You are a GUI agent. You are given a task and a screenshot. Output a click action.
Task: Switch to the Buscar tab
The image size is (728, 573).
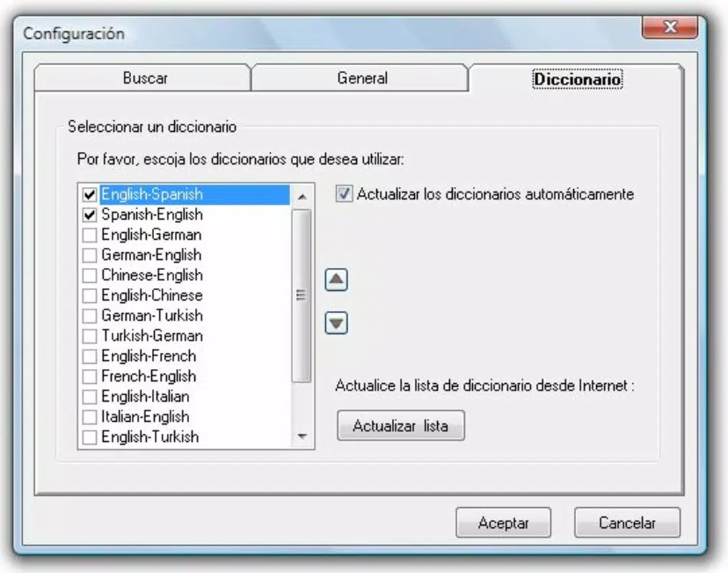click(x=143, y=77)
